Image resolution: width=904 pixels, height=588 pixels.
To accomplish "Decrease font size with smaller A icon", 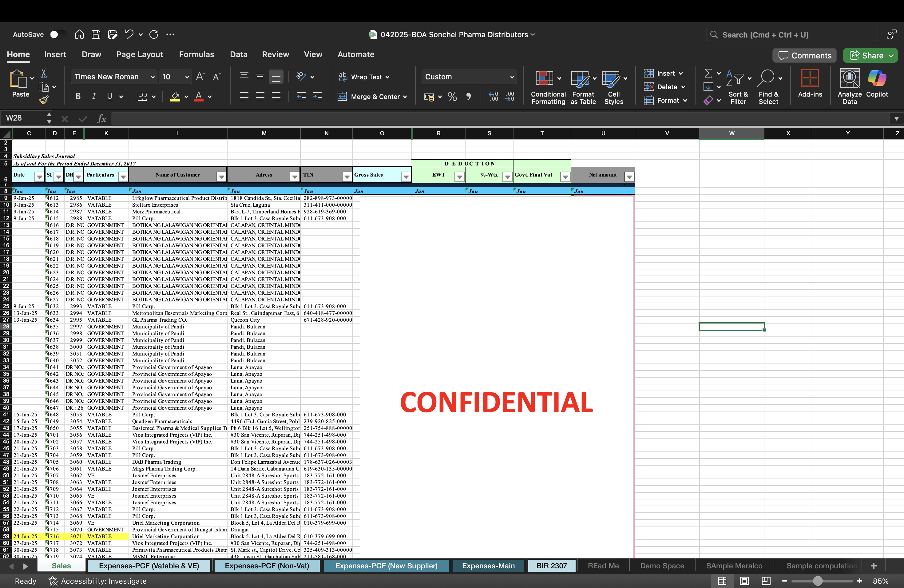I will click(217, 77).
